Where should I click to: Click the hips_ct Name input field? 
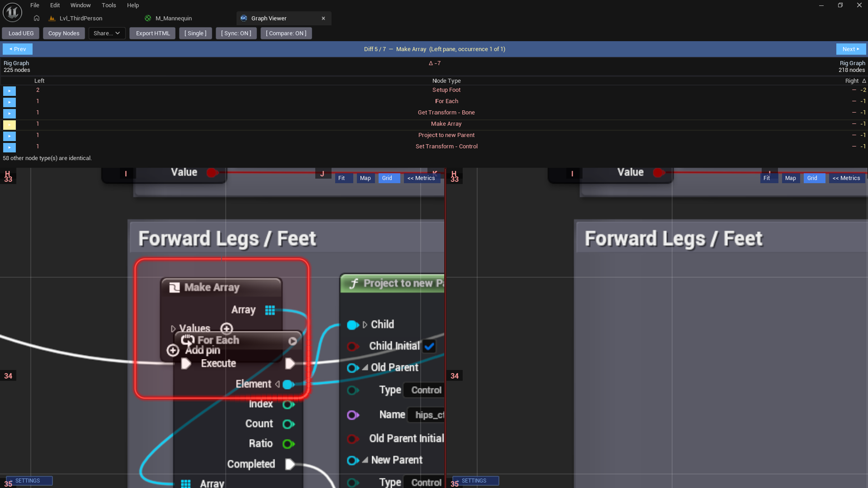pos(426,415)
